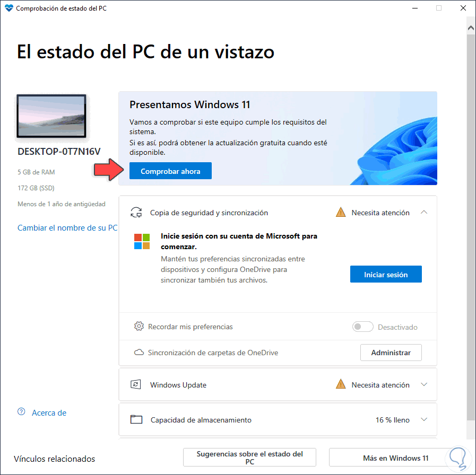Screen dimensions: 476x475
Task: Open the Acerca de link
Action: tap(49, 413)
